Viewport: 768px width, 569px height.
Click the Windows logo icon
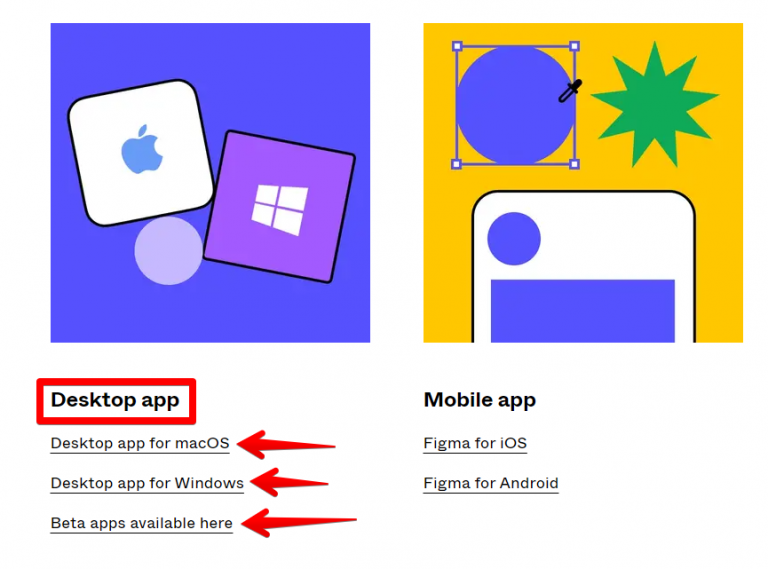click(x=280, y=210)
